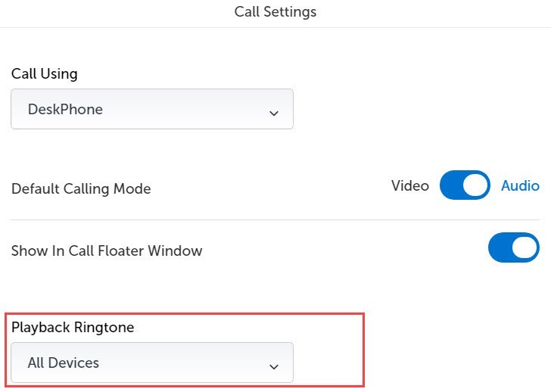Screen dimensions: 551x392
Task: Select the Audio calling mode label
Action: click(x=520, y=185)
